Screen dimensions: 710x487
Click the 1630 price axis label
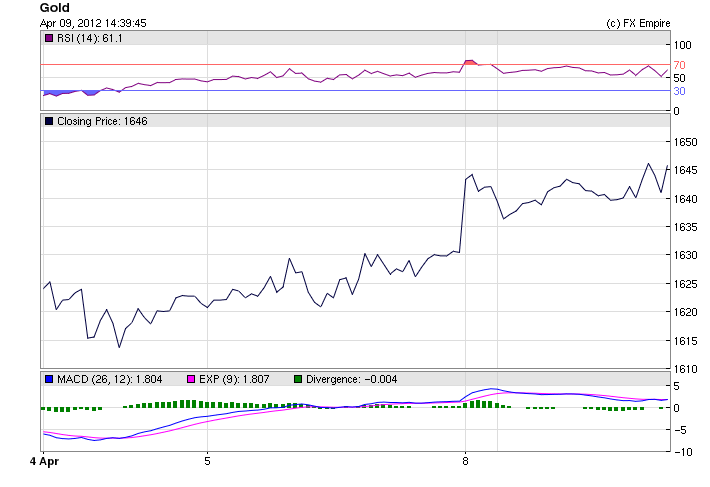point(686,255)
